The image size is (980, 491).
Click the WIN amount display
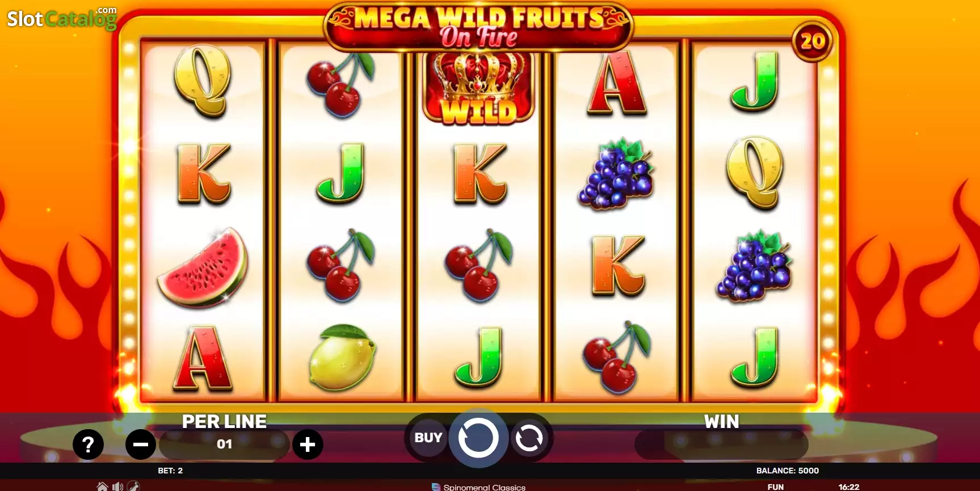coord(721,444)
